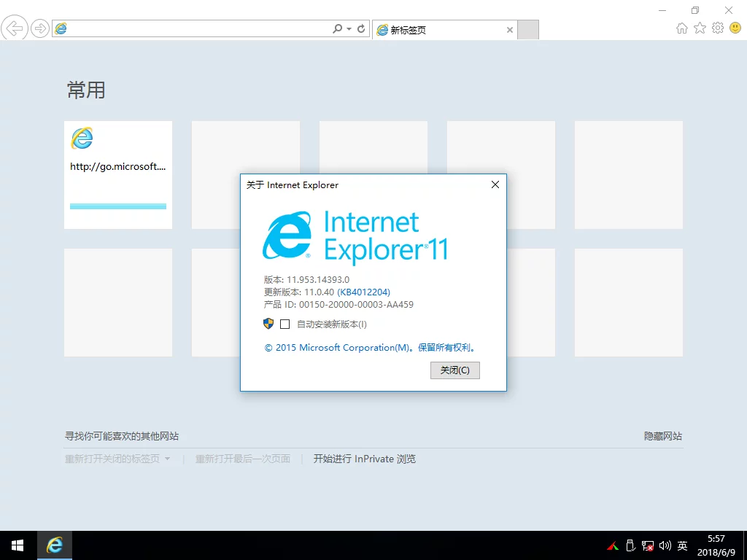Click the search magnifier icon in address bar
The height and width of the screenshot is (560, 747).
(337, 28)
